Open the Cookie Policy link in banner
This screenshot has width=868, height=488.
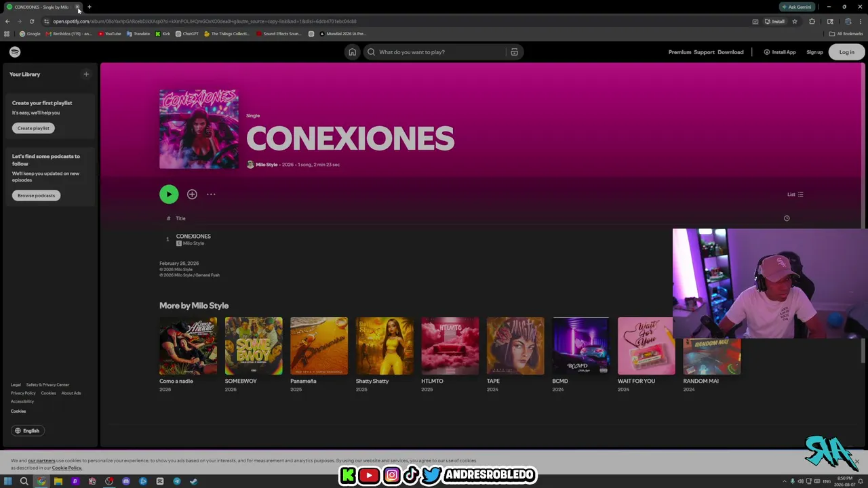[67, 468]
